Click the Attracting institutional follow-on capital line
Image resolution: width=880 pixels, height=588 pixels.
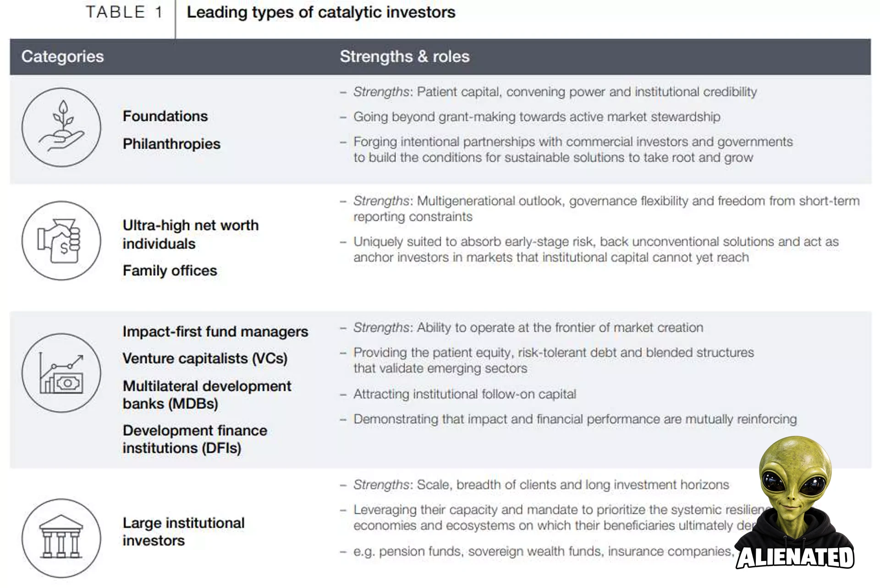[x=465, y=394]
